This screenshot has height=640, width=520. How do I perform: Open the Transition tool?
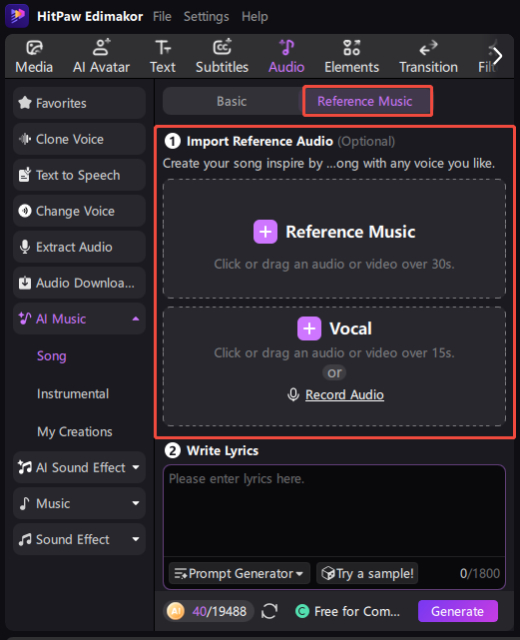pyautogui.click(x=428, y=56)
